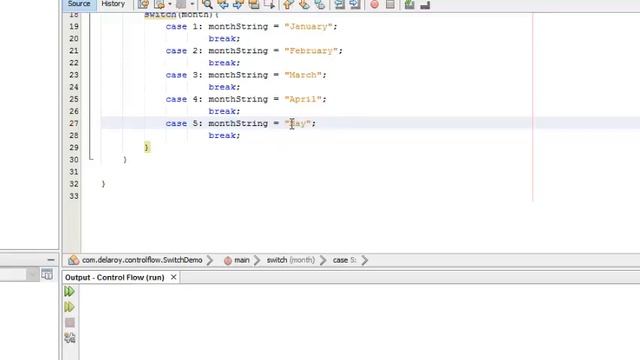Find next occurrence in editor

(238, 4)
